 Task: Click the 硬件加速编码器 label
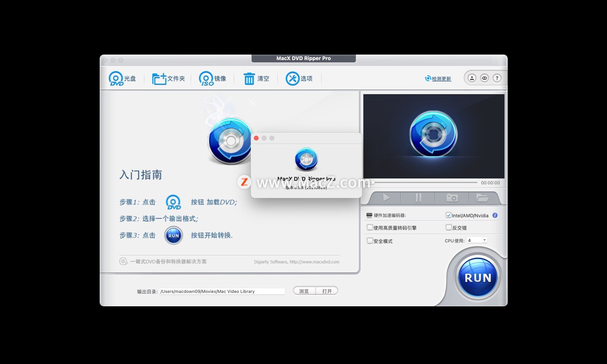[x=390, y=215]
